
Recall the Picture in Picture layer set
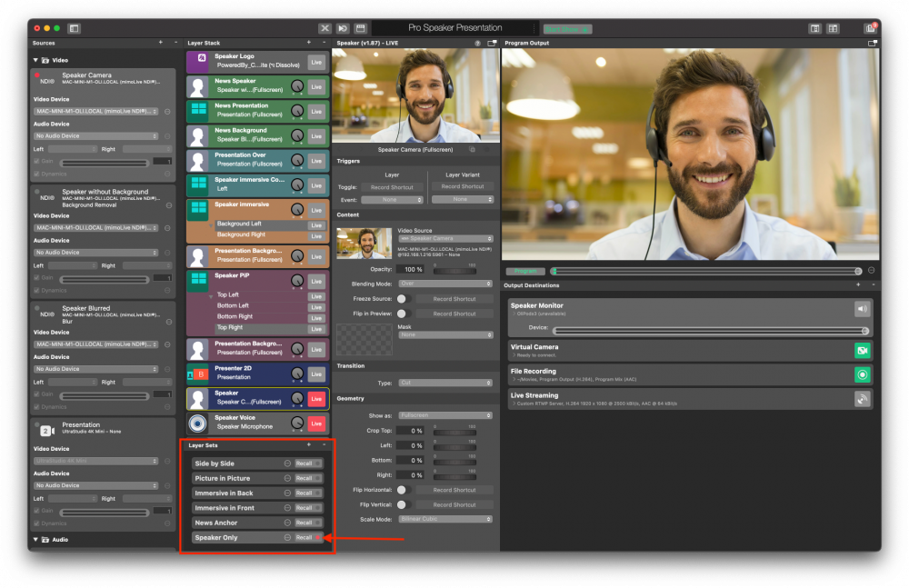308,478
